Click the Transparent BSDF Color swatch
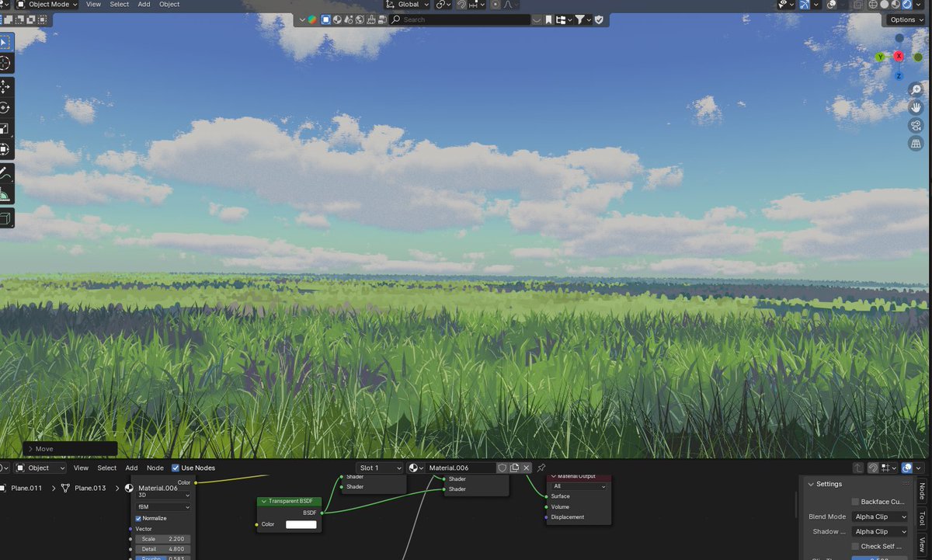This screenshot has height=560, width=932. click(x=301, y=524)
